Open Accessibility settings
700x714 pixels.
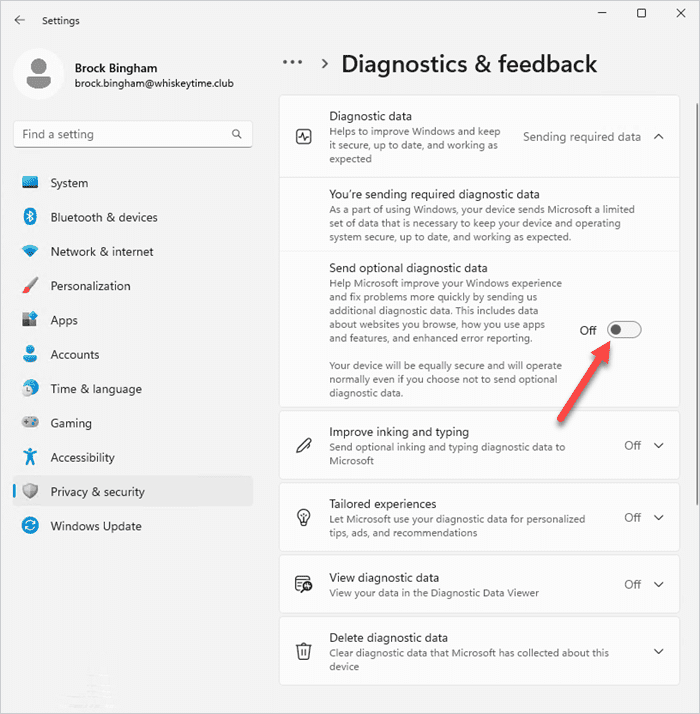(x=133, y=457)
